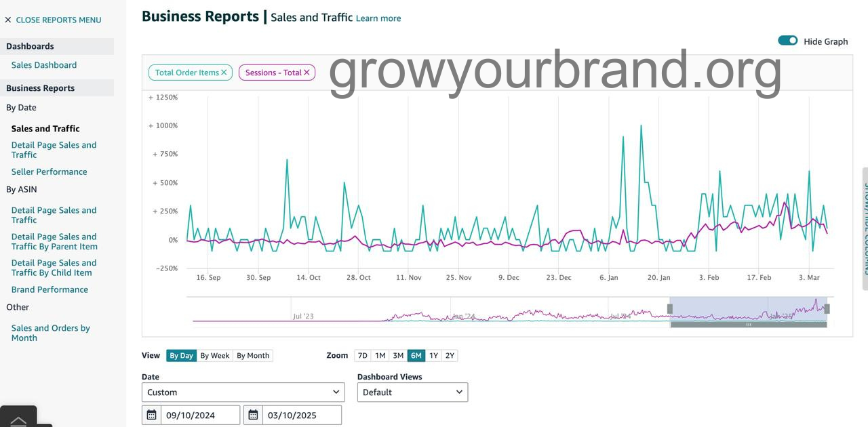Set zoom to 6M
Image resolution: width=868 pixels, height=427 pixels.
416,355
